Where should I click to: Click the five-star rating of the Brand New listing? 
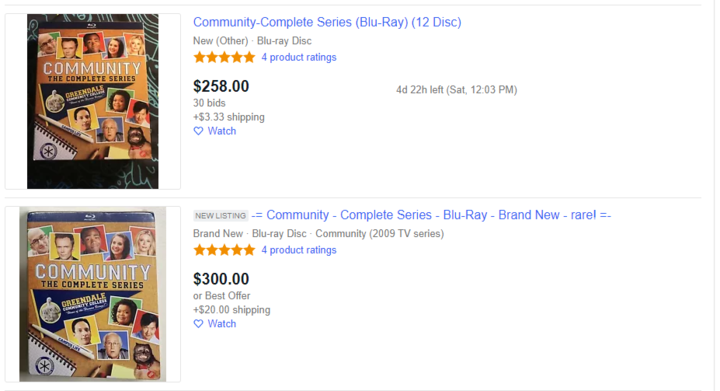tap(224, 250)
